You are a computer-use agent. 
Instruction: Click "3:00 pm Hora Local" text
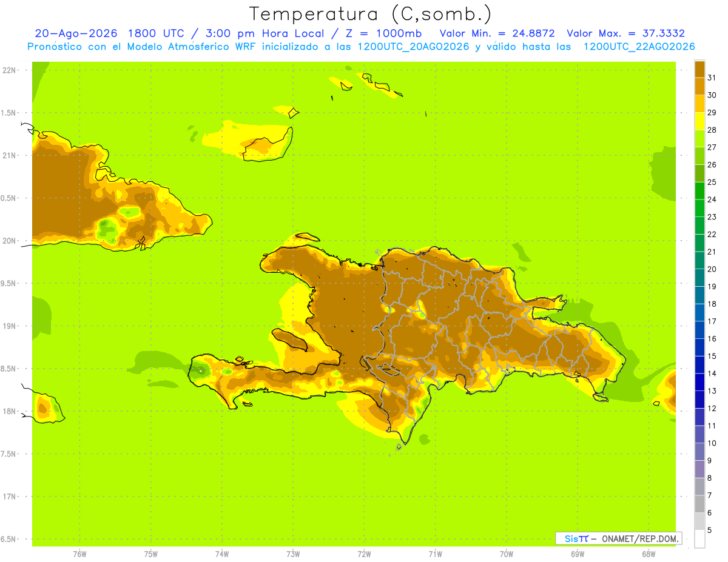(265, 33)
